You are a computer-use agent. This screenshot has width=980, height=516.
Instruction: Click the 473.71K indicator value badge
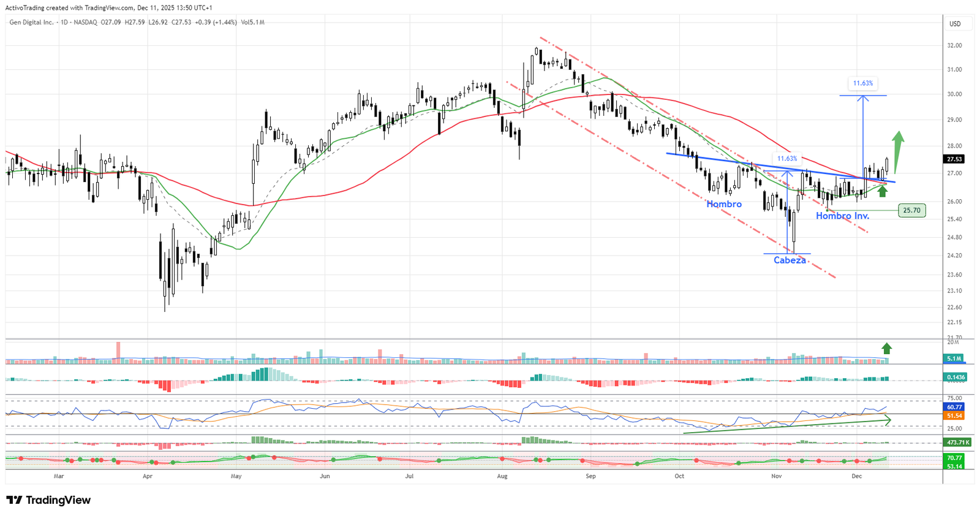(x=957, y=442)
